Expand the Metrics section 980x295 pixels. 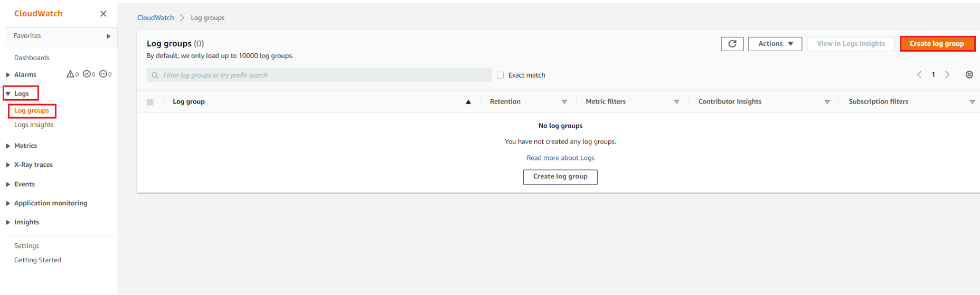8,146
